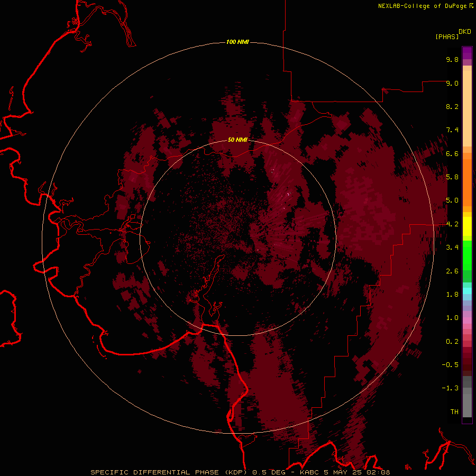The width and height of the screenshot is (476, 476).
Task: Click the 1.8 scale value
Action: [x=452, y=295]
